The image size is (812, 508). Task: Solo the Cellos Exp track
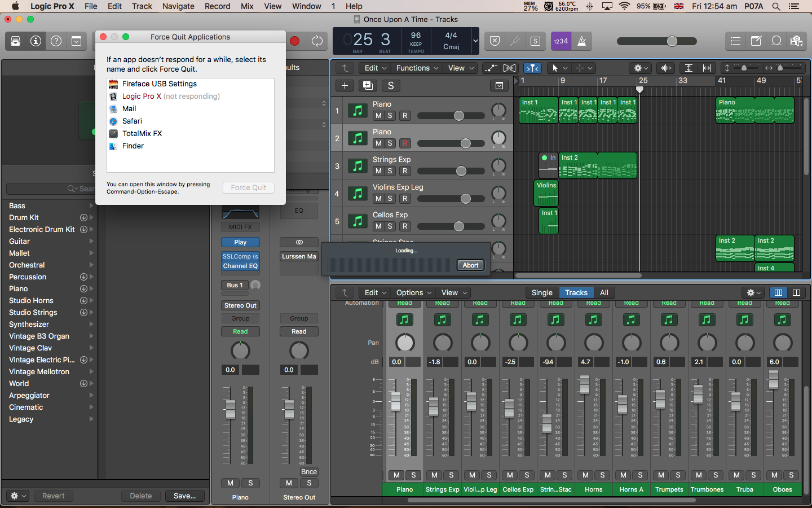390,226
